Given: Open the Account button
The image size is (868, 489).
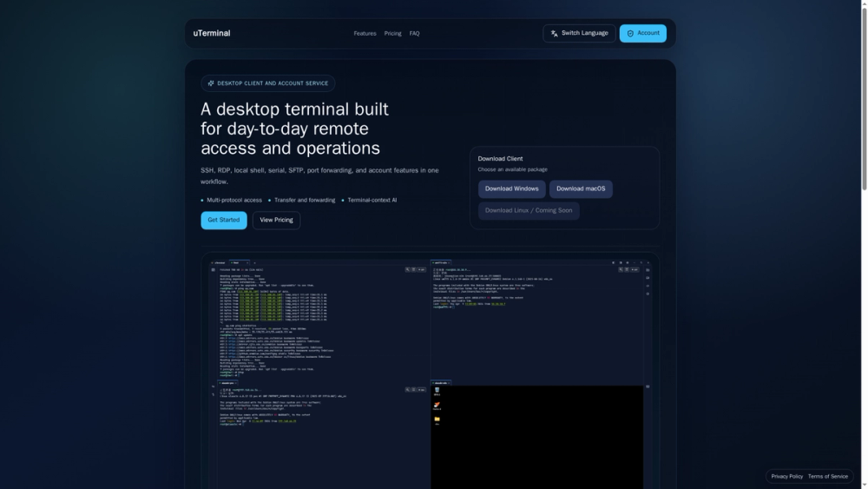Looking at the screenshot, I should pyautogui.click(x=642, y=33).
